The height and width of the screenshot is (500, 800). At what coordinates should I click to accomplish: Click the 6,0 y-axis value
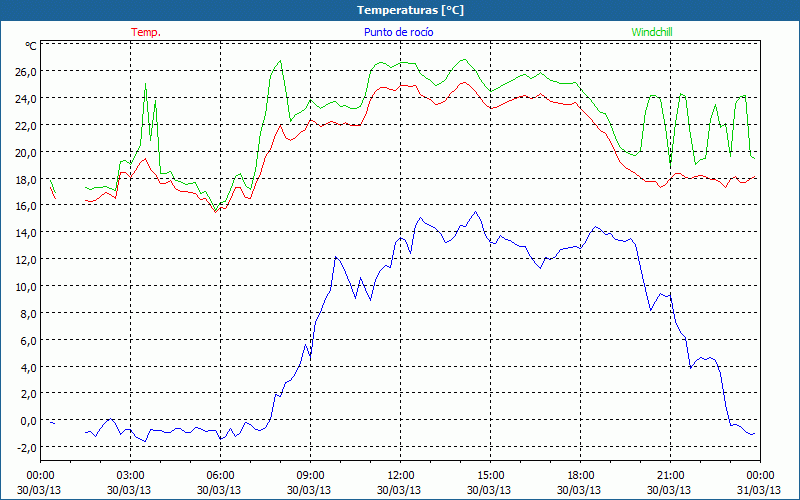click(28, 341)
